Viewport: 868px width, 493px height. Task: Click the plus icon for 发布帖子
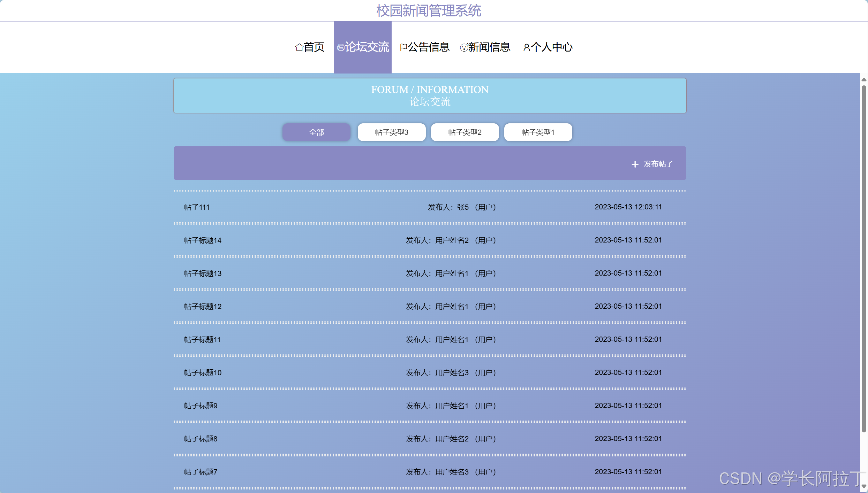635,164
